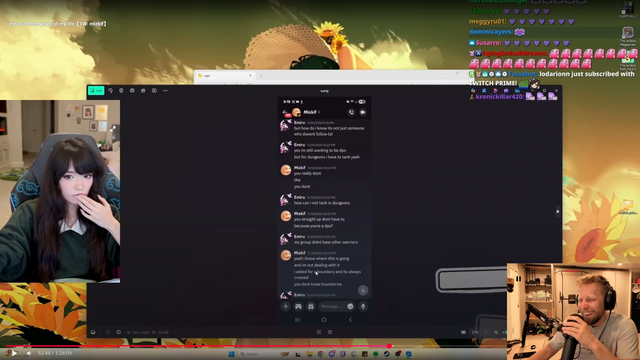The height and width of the screenshot is (360, 640).
Task: Select the folder tab in the Explorer window
Action: point(224,76)
